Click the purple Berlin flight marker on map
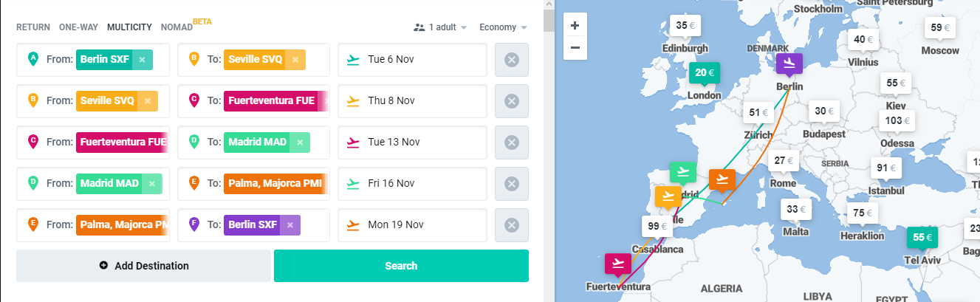The height and width of the screenshot is (302, 980). (789, 63)
